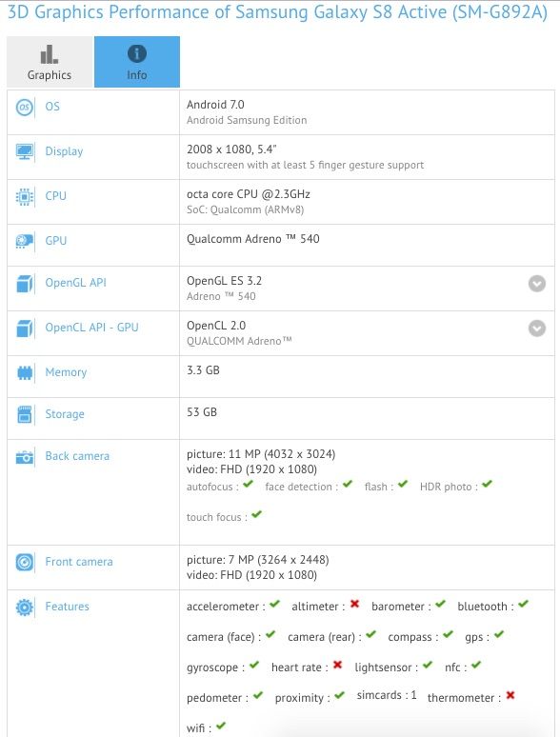Click the OS row icon

[25, 108]
